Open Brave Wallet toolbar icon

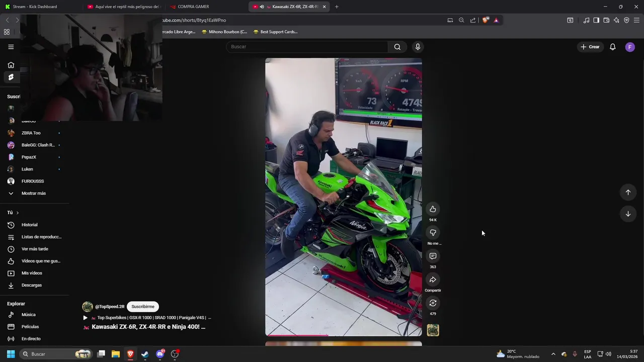606,20
